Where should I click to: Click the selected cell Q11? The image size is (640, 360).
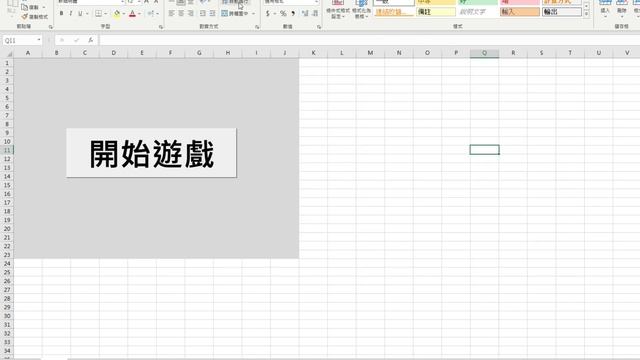pyautogui.click(x=484, y=150)
